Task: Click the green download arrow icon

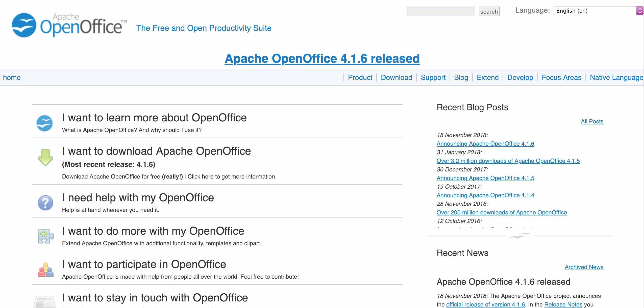Action: [x=45, y=158]
